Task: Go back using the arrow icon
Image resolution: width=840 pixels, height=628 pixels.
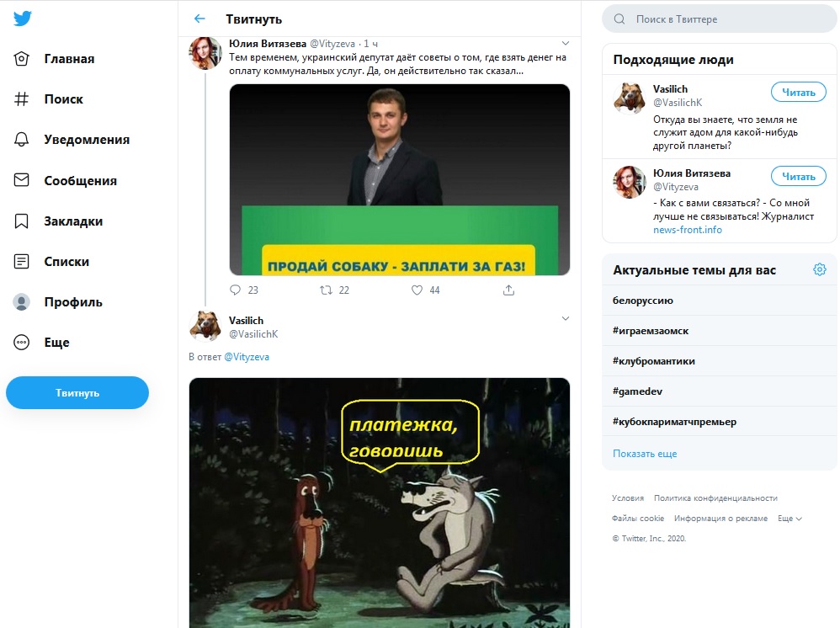Action: point(199,19)
